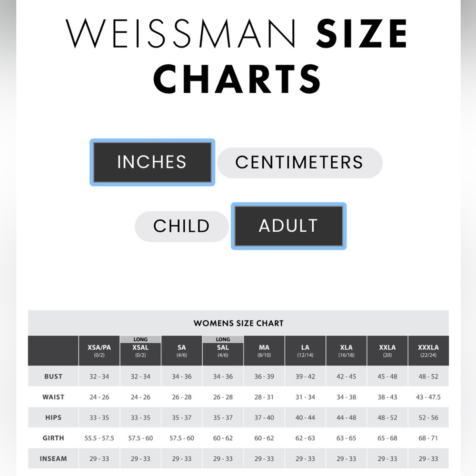Select the XSA/PA size column header
This screenshot has width=476, height=476.
(x=99, y=351)
